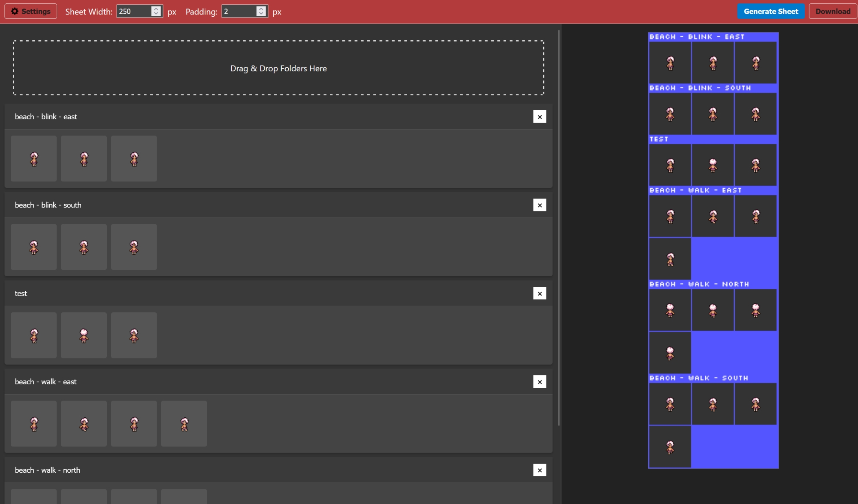The height and width of the screenshot is (504, 858).
Task: Open Settings with the gear icon
Action: [x=30, y=12]
